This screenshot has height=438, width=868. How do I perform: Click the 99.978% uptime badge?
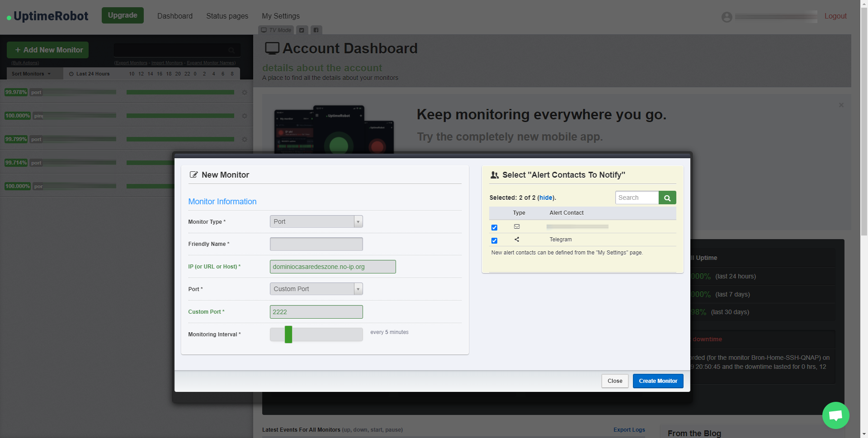pyautogui.click(x=16, y=92)
